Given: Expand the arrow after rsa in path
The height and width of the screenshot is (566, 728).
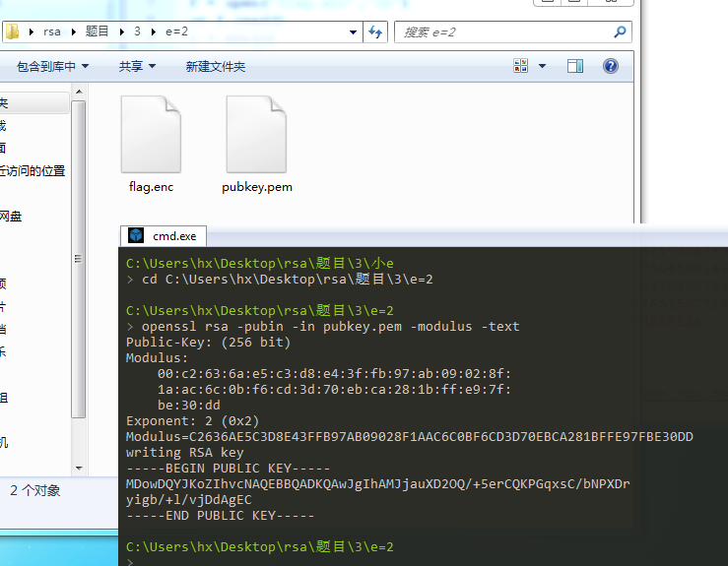Looking at the screenshot, I should click(x=73, y=32).
